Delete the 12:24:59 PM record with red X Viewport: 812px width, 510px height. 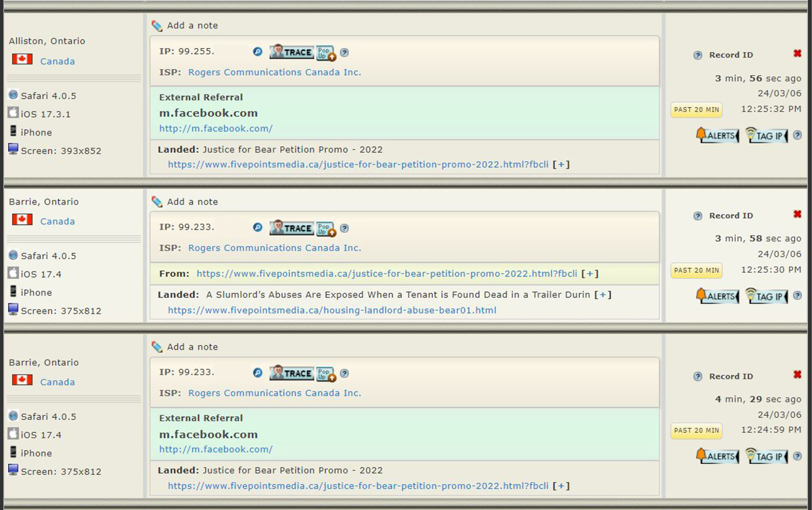pyautogui.click(x=797, y=375)
